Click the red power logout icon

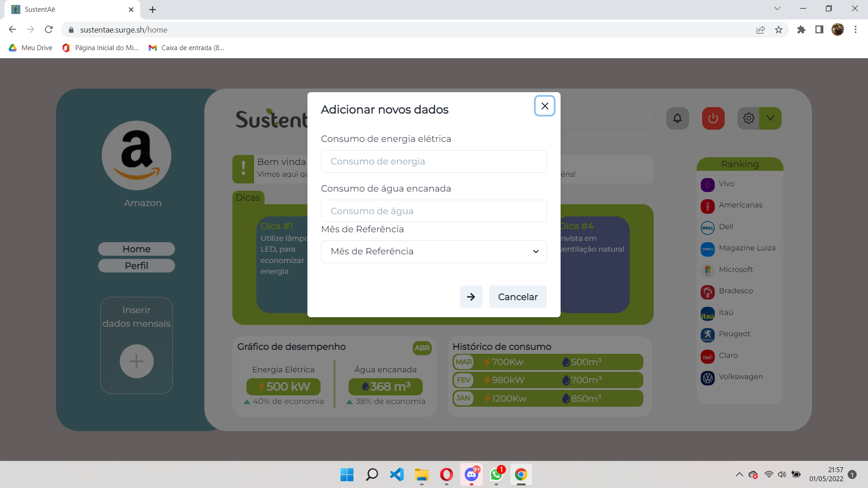pyautogui.click(x=713, y=118)
